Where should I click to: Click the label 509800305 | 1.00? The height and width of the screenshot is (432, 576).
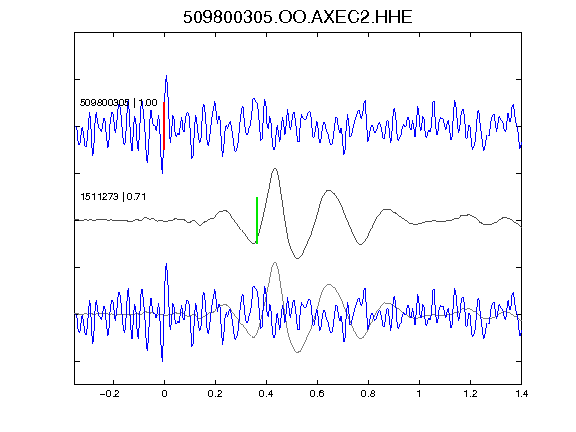pos(118,102)
